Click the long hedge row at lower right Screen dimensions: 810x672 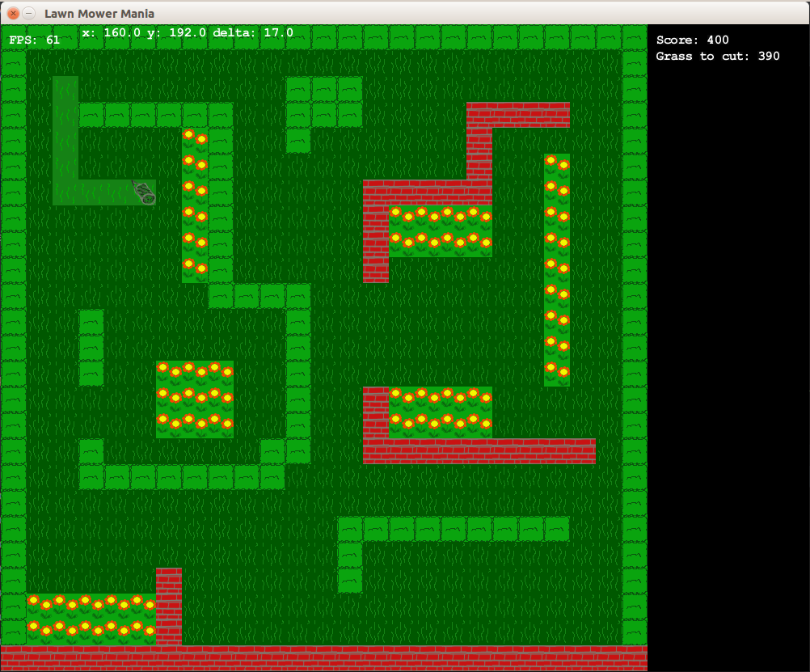coord(454,529)
